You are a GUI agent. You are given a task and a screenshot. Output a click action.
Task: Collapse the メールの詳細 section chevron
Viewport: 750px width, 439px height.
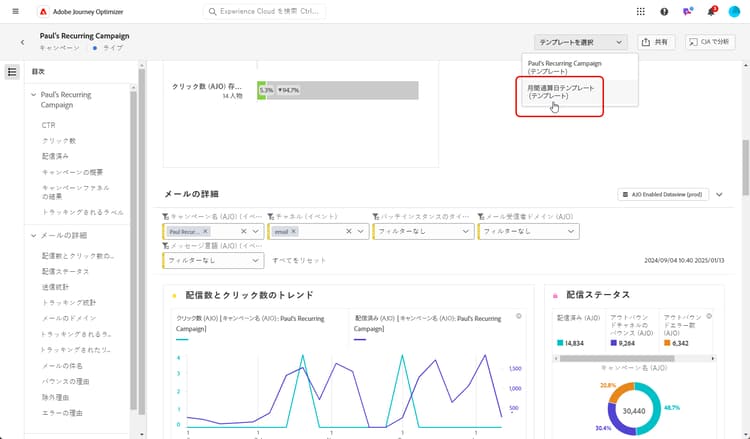[719, 195]
